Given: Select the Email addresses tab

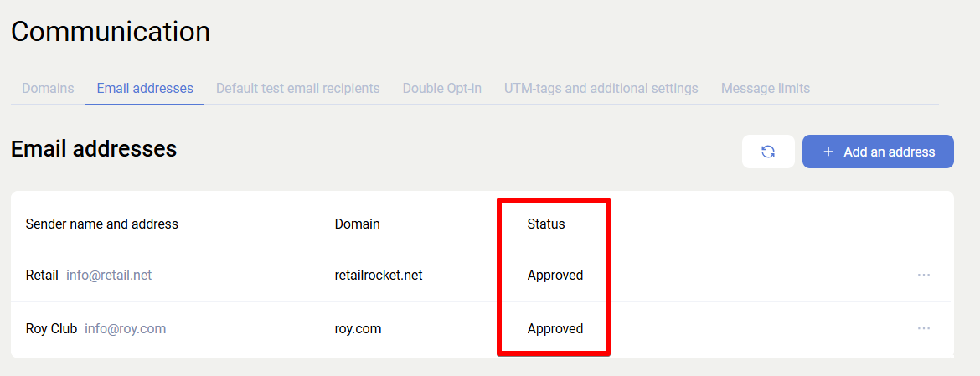Looking at the screenshot, I should pos(145,88).
